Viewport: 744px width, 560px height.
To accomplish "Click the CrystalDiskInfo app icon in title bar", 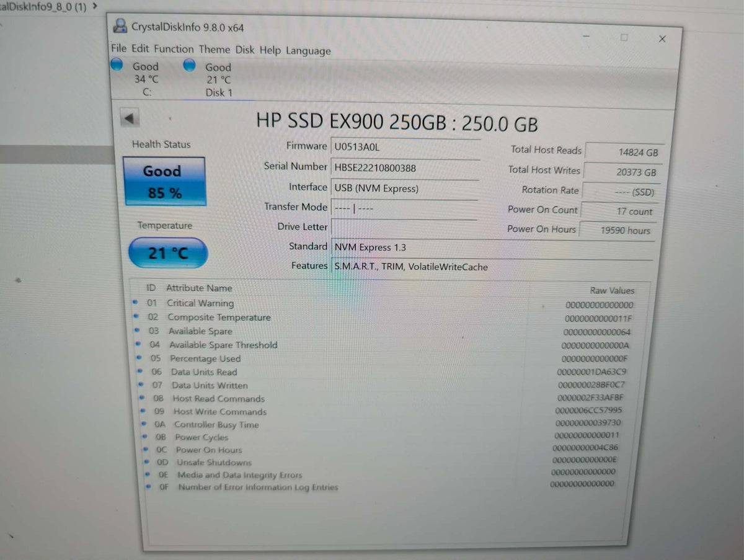I will click(x=120, y=26).
